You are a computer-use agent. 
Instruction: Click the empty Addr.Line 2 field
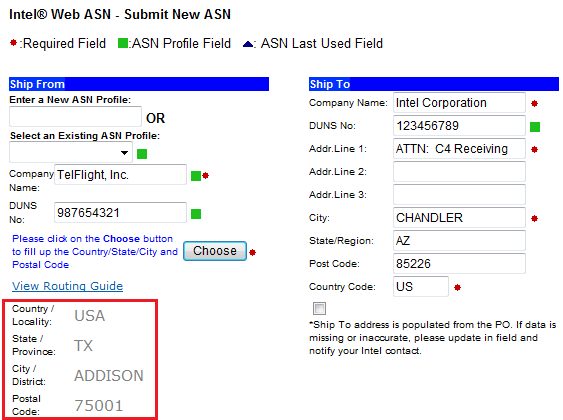coord(459,172)
